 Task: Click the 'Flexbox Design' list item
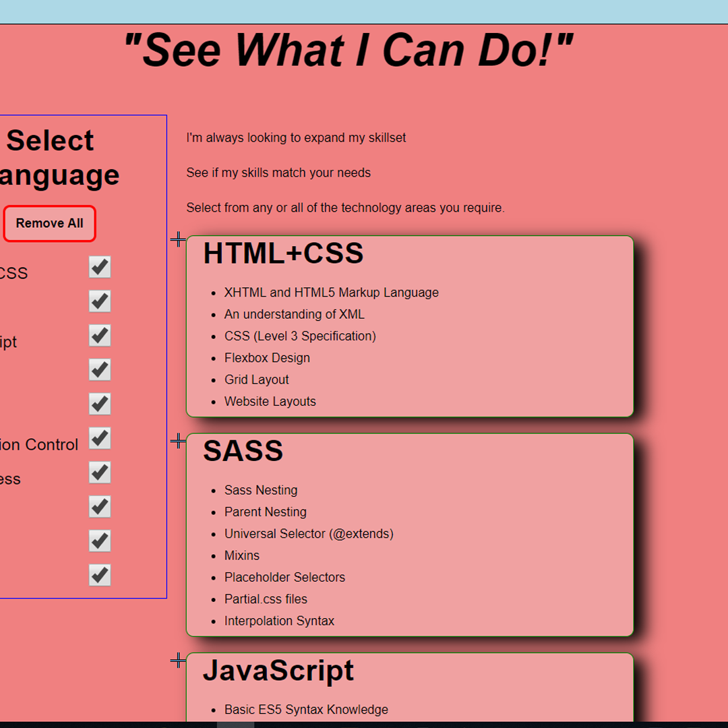click(267, 358)
